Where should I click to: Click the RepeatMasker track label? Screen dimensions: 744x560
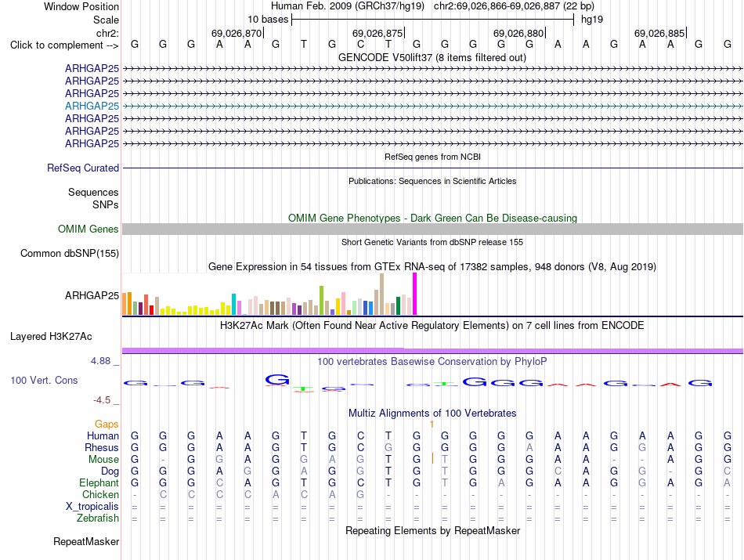[86, 542]
